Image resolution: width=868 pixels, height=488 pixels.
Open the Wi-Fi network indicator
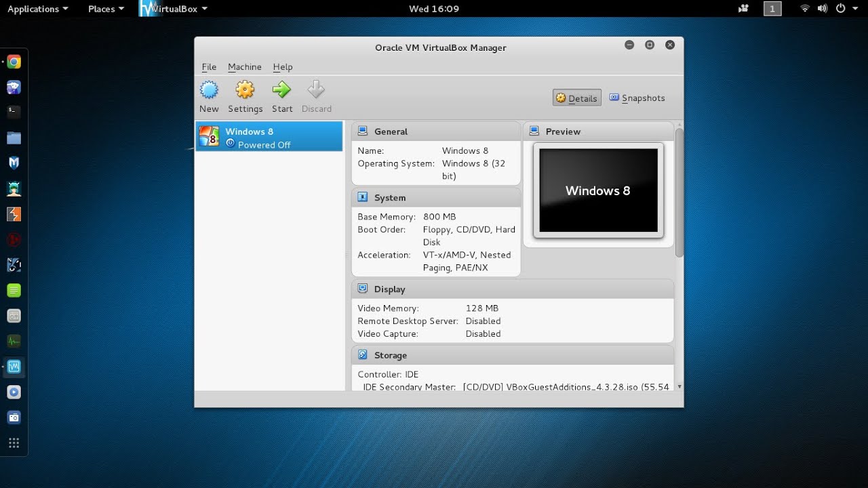(x=805, y=9)
